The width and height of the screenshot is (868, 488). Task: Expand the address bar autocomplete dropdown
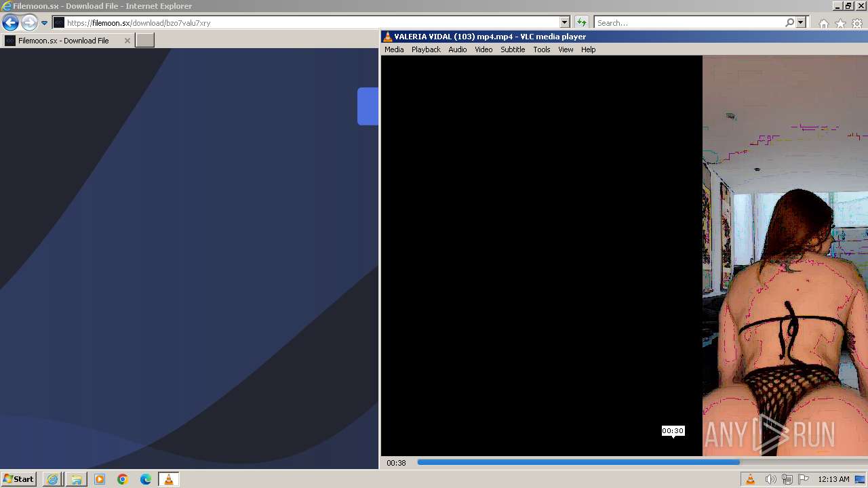564,22
